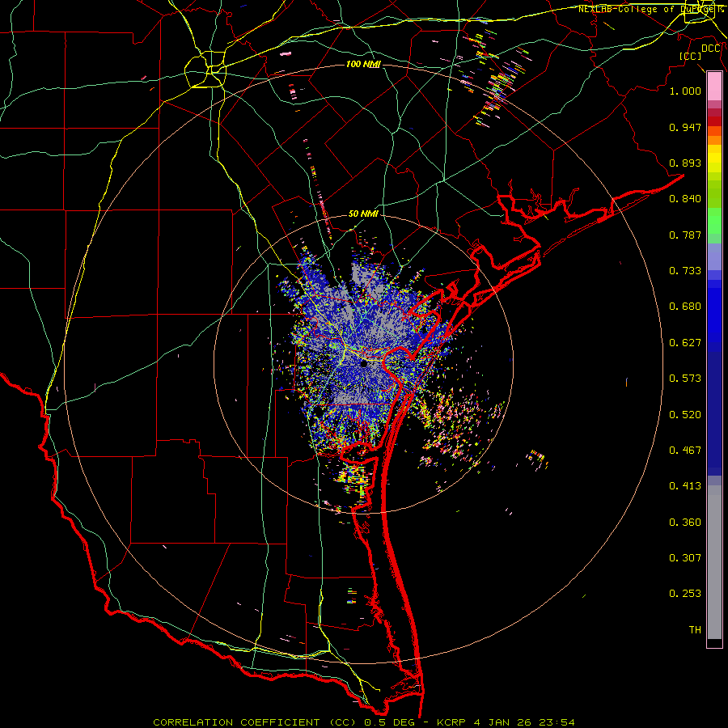Screen dimensions: 728x728
Task: Click the TH threshold label on the scale
Action: click(695, 630)
